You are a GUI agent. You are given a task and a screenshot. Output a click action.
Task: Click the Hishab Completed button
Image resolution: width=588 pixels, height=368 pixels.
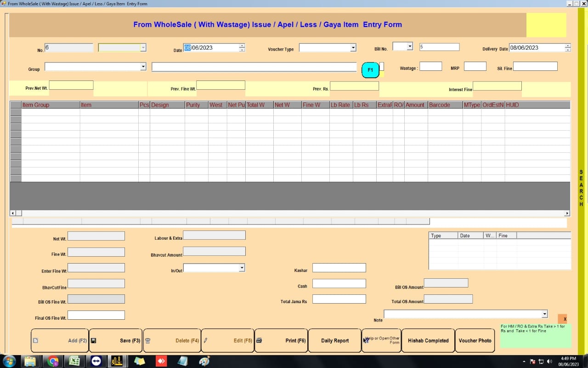click(x=428, y=340)
